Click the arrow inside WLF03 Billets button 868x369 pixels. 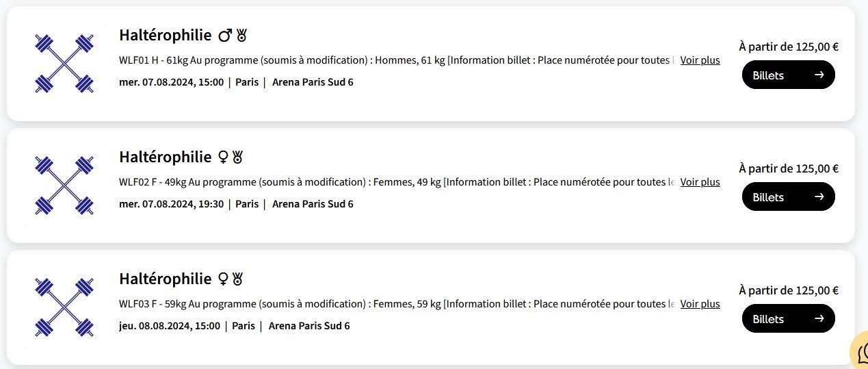819,318
